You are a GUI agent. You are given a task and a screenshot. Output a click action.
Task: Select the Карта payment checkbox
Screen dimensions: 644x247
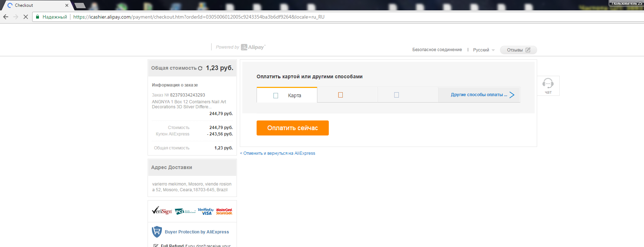(x=276, y=95)
